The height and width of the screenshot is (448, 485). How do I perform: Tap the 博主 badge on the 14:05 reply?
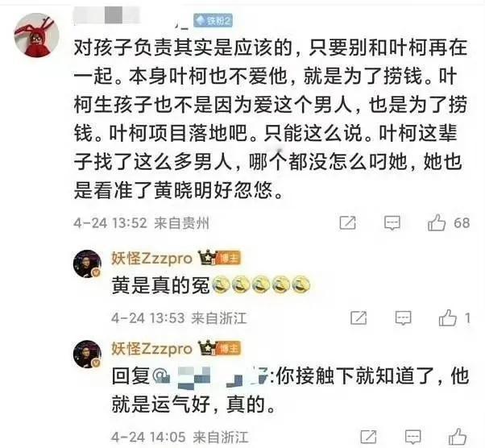click(220, 348)
